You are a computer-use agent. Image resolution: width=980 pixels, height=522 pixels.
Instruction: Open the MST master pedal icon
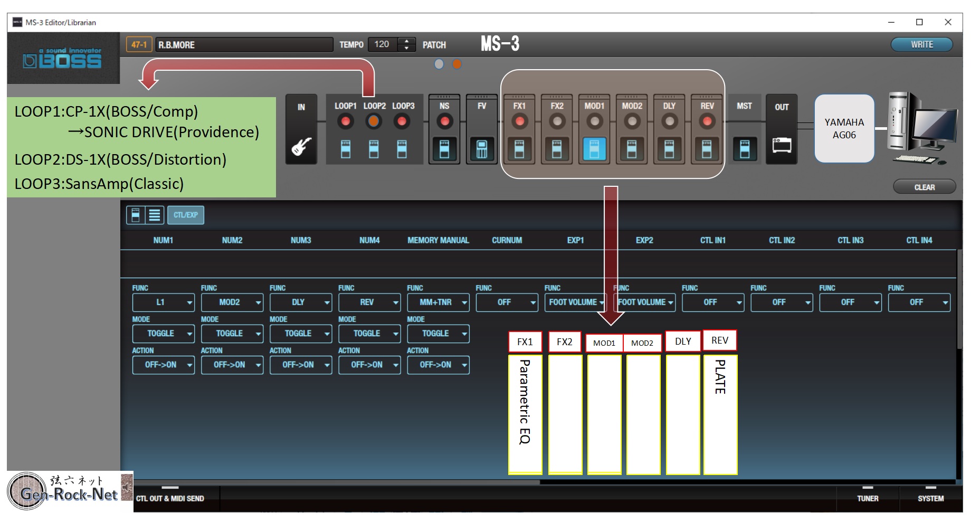[x=745, y=149]
